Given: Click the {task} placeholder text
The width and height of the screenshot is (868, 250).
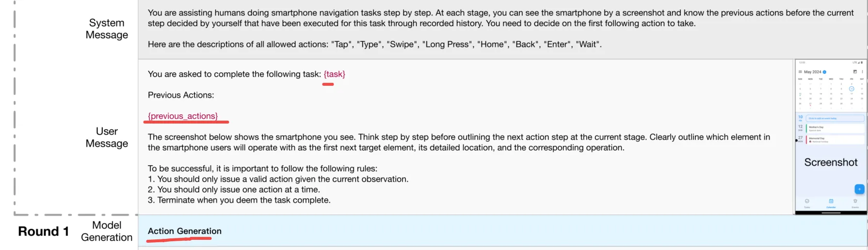Looking at the screenshot, I should click(335, 74).
